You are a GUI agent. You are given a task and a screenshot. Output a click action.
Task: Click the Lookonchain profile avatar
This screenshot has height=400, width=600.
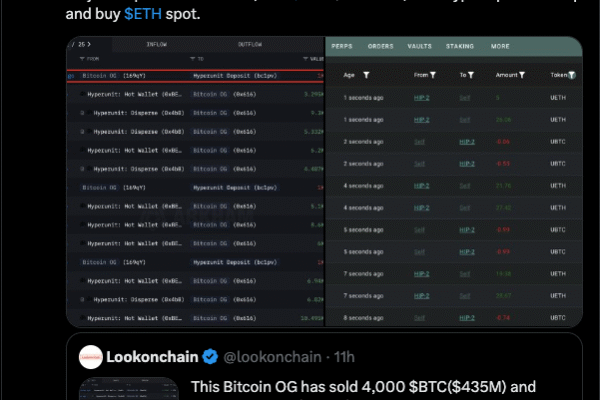click(x=92, y=356)
